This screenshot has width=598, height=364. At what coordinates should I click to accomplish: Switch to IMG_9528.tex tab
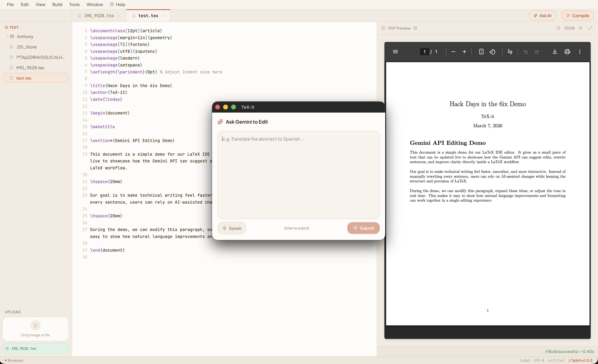[x=99, y=16]
